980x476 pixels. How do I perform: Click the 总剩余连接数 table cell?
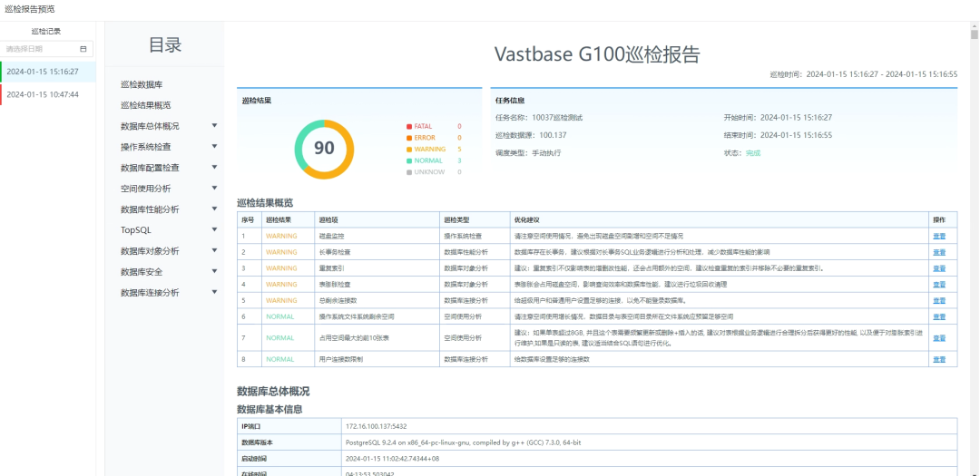377,300
